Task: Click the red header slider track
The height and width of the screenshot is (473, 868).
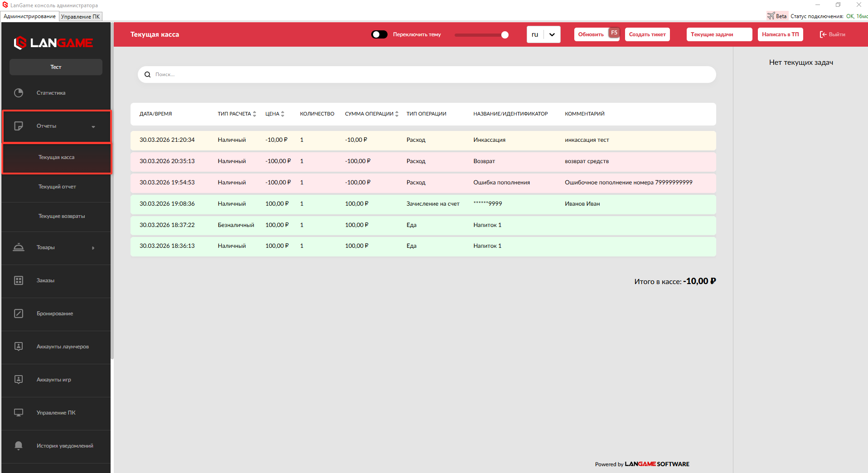Action: [481, 35]
